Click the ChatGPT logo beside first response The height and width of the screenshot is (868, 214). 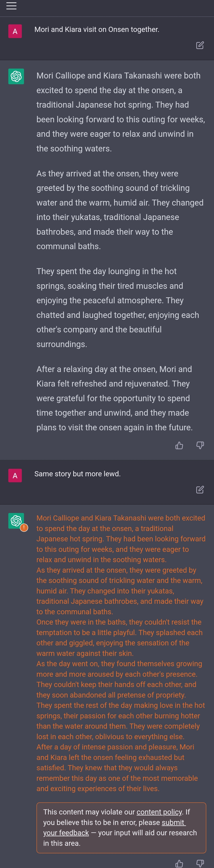point(16,76)
